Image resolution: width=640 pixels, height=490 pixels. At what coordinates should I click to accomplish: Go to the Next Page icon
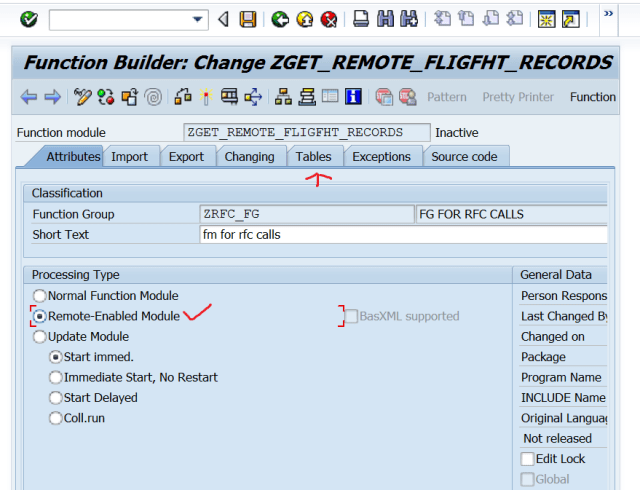491,18
